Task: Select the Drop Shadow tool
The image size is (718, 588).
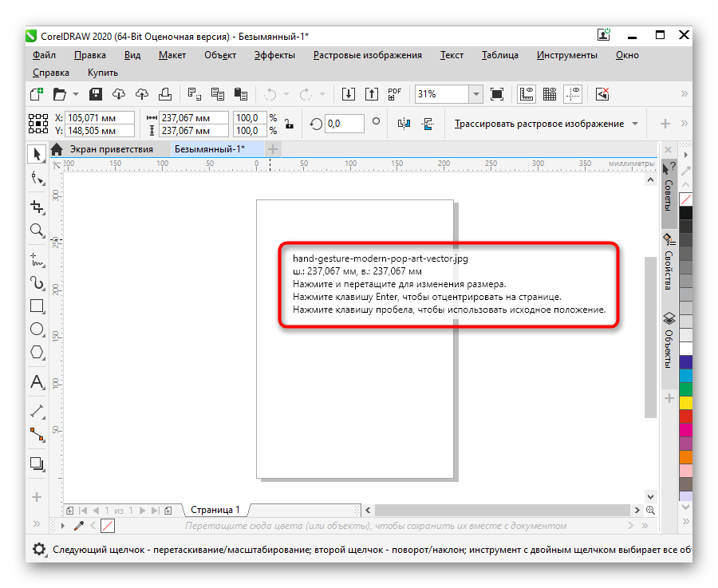Action: (x=37, y=464)
